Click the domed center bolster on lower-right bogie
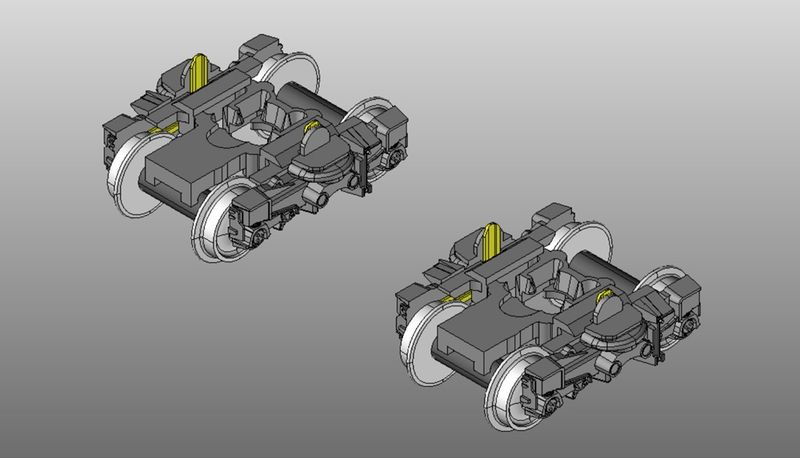The height and width of the screenshot is (458, 800). pyautogui.click(x=608, y=320)
